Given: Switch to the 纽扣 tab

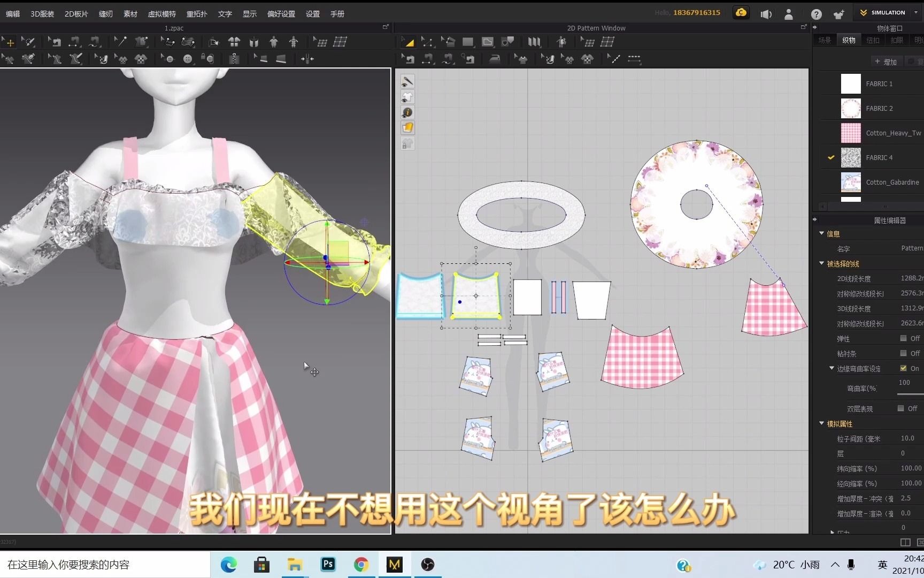Looking at the screenshot, I should [x=873, y=40].
